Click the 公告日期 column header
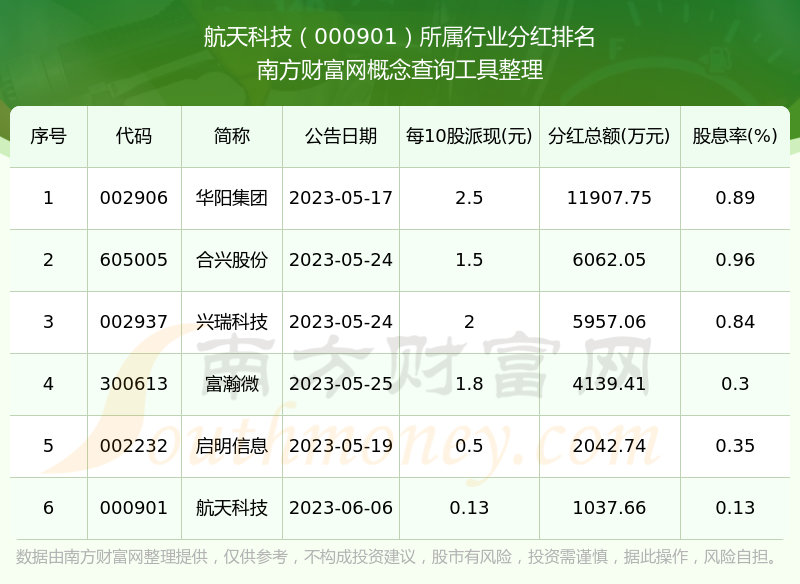The height and width of the screenshot is (584, 800). [341, 136]
